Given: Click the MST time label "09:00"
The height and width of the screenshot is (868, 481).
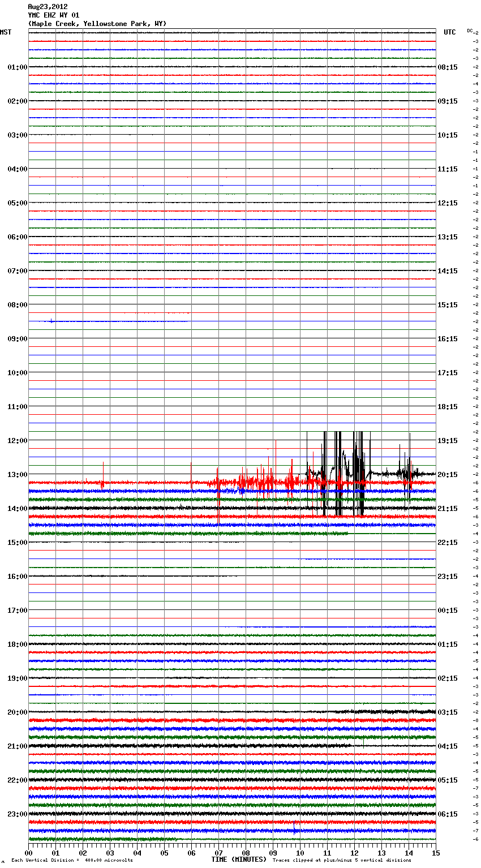Looking at the screenshot, I should pyautogui.click(x=17, y=339).
